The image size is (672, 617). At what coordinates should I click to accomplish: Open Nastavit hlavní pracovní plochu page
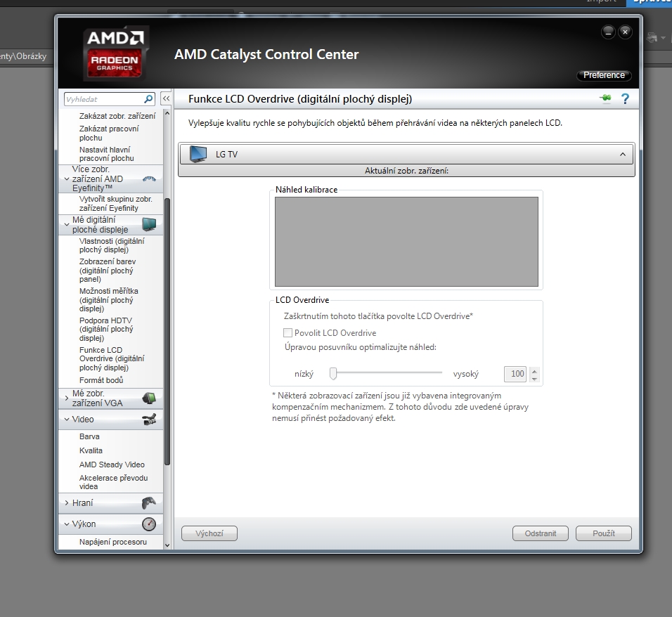[106, 154]
